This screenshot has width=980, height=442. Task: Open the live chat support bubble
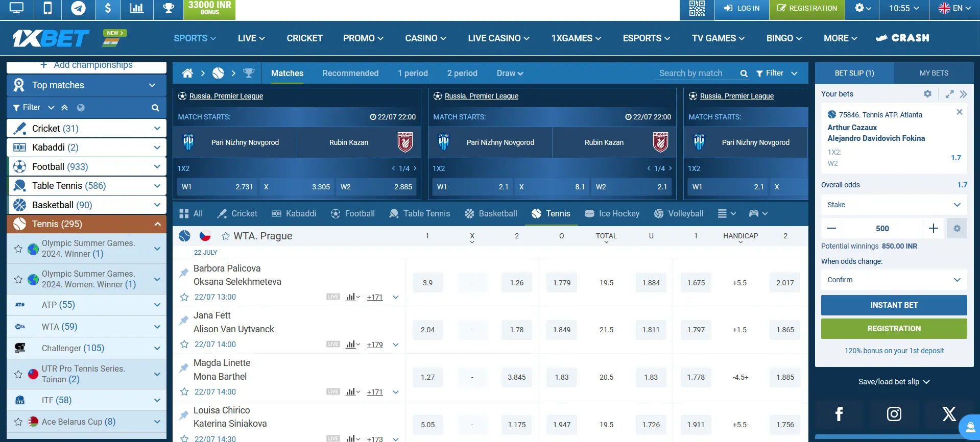(969, 428)
